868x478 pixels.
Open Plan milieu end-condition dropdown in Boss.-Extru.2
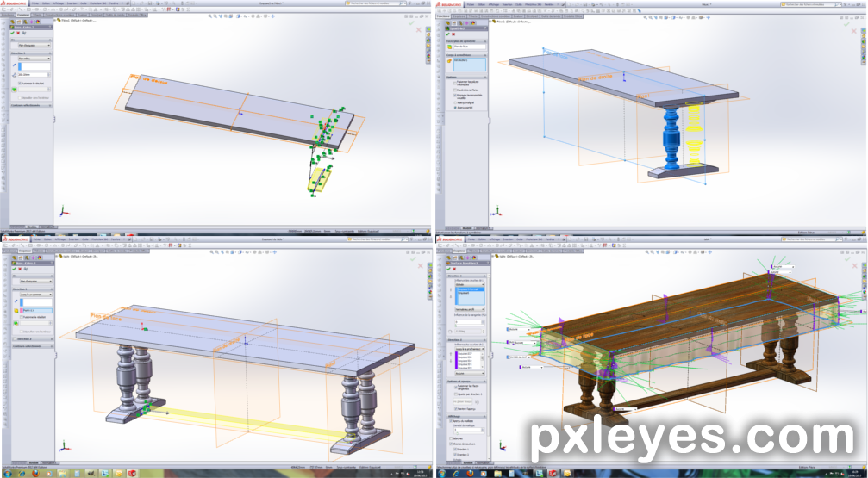point(34,59)
